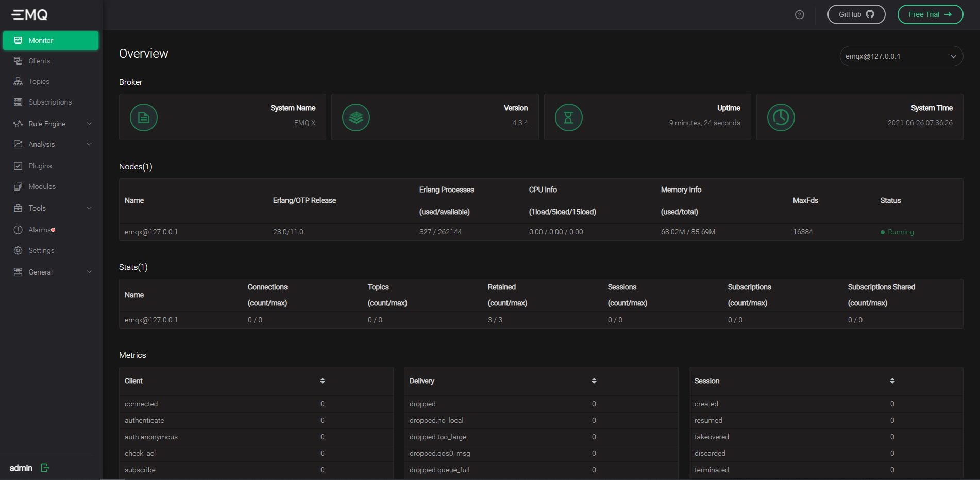Click the 23.0/11.0 Erlang release value
The image size is (980, 480).
[288, 232]
